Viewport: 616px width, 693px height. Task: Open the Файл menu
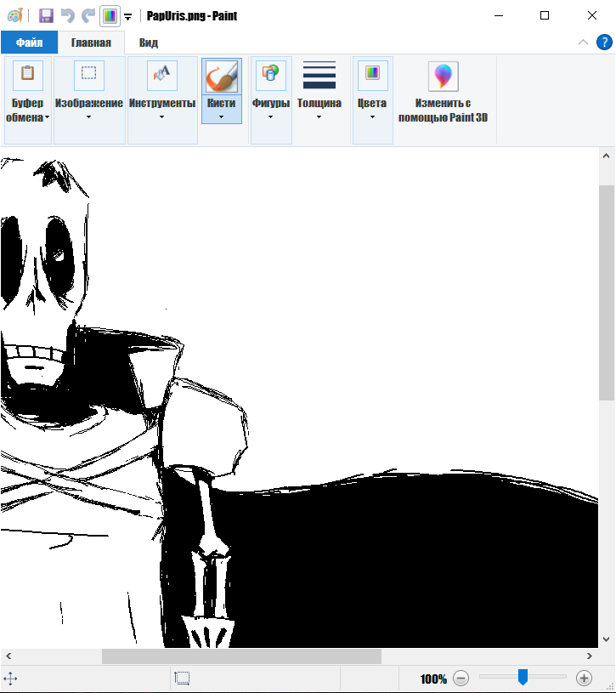pos(29,43)
